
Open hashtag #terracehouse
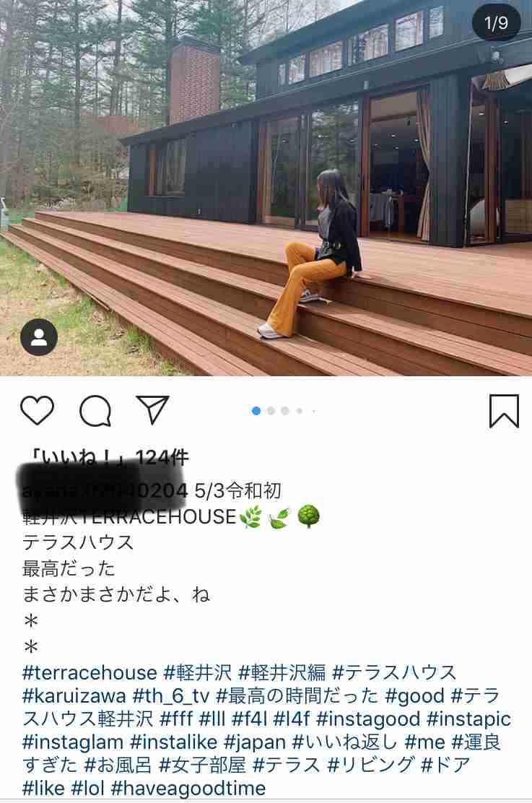pos(90,672)
